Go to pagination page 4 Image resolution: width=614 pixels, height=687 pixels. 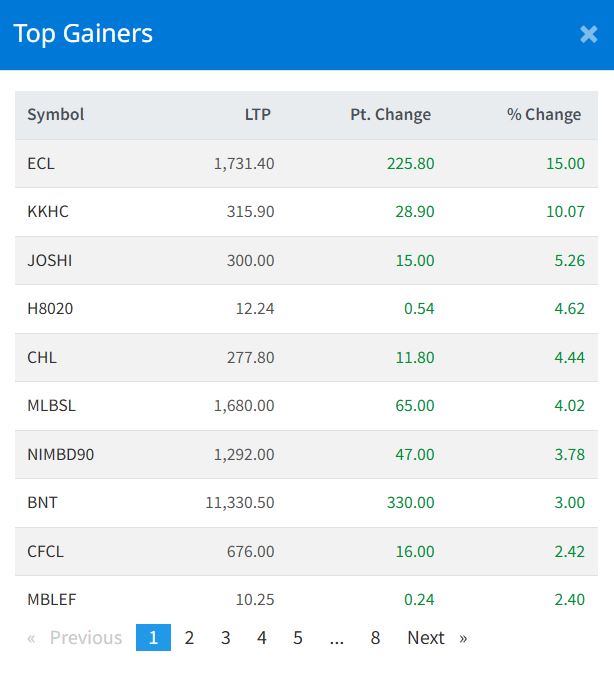(262, 637)
